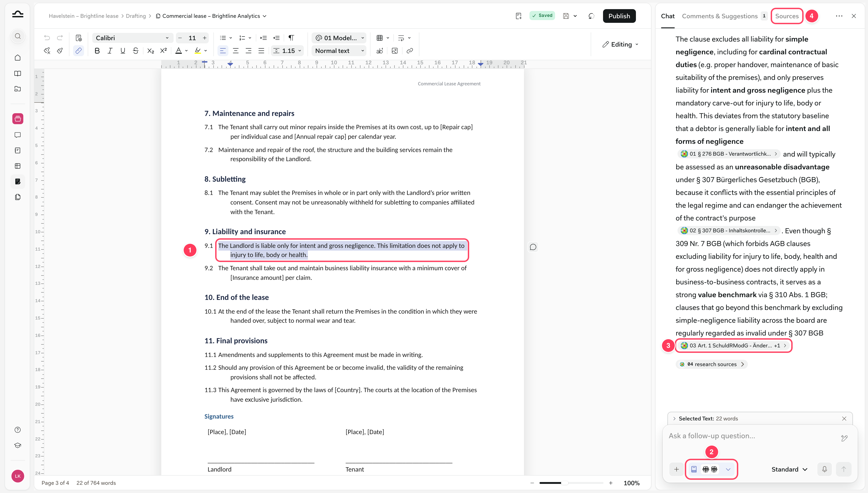Click the subscript X₂ icon
The image size is (868, 493).
point(151,50)
